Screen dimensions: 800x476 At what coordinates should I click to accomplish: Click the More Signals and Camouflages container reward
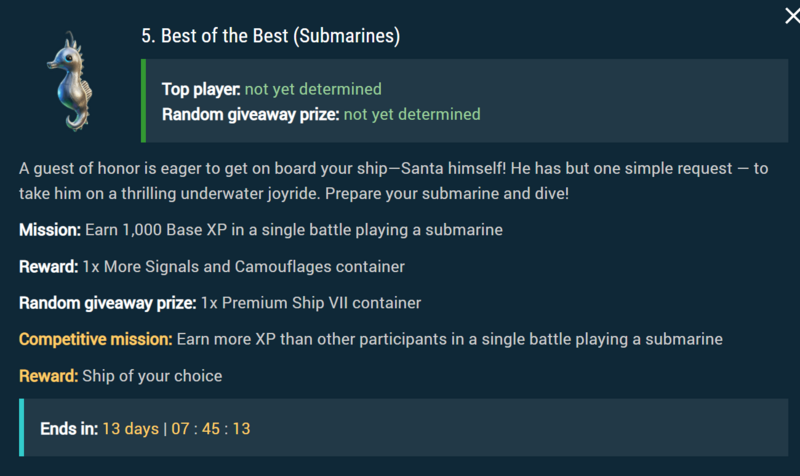click(x=244, y=266)
